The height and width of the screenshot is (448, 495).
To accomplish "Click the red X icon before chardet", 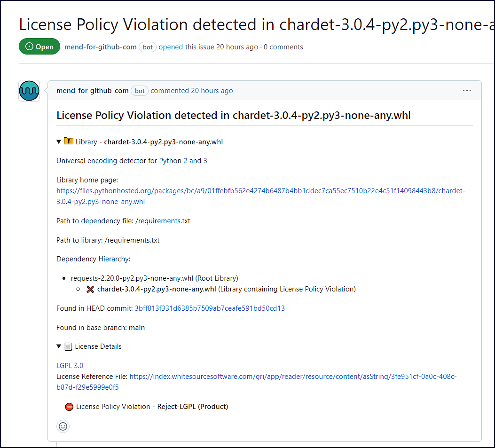I will pos(90,289).
